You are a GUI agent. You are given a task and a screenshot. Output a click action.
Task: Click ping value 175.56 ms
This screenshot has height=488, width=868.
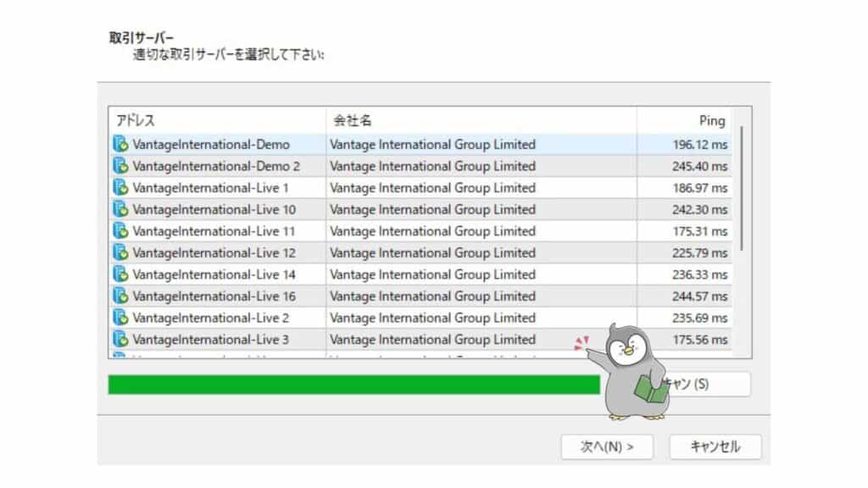click(x=699, y=339)
